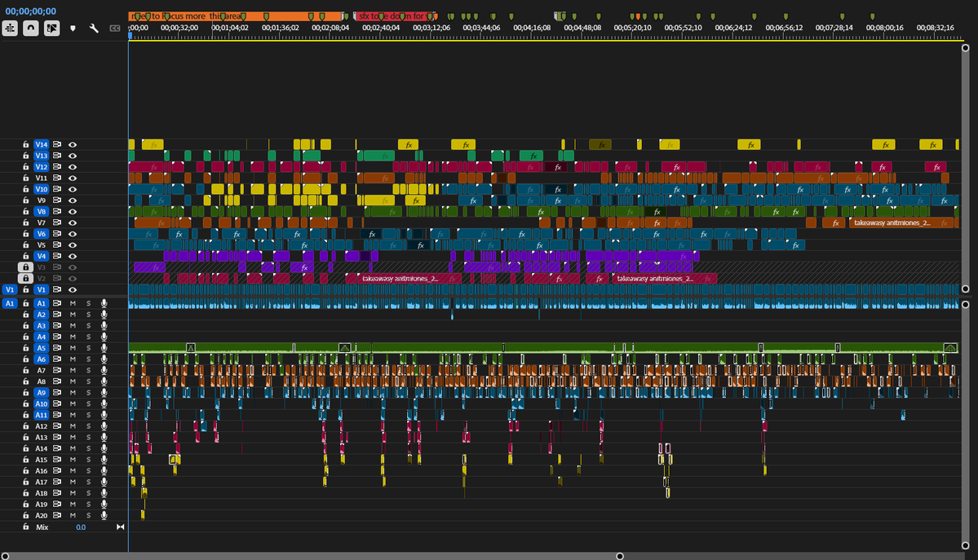
Task: Click the playhead timecode 00;00;00;00
Action: click(x=30, y=11)
